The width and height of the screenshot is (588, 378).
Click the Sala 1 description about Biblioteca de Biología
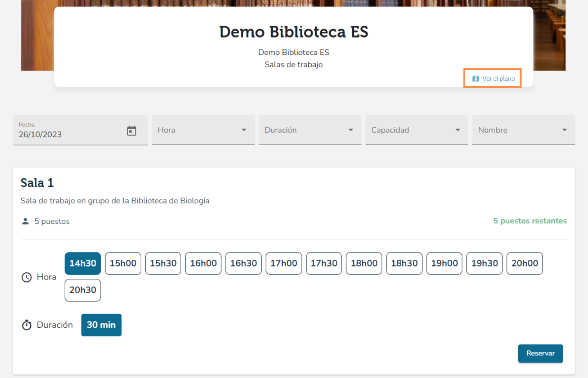(x=115, y=201)
